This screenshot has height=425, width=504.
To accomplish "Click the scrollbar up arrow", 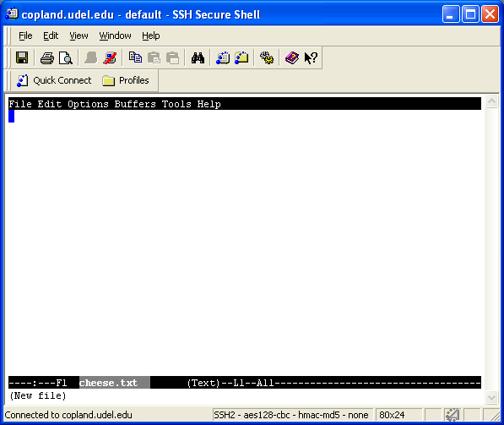I will (492, 101).
